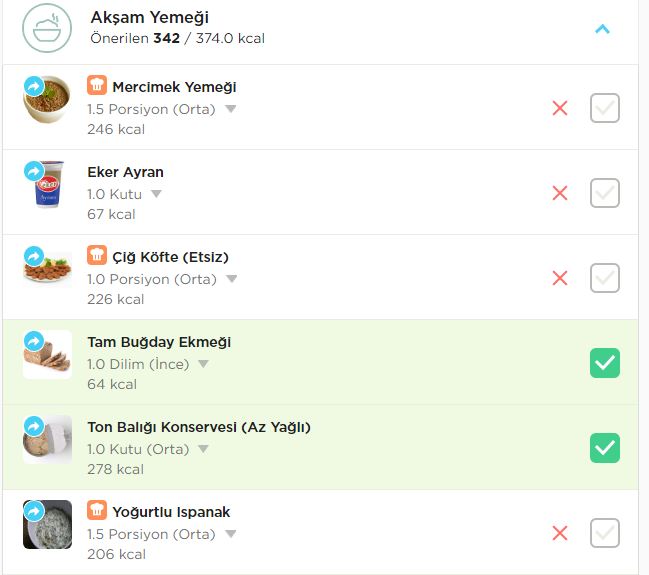The image size is (649, 575).
Task: Click recipe chef icon next to Yoğurtlu Ispanak
Action: 97,510
